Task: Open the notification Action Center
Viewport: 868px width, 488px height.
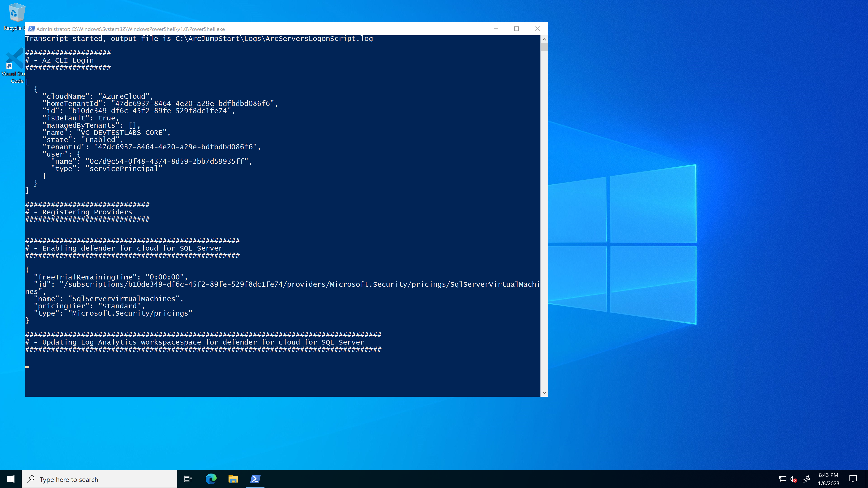Action: [x=853, y=479]
